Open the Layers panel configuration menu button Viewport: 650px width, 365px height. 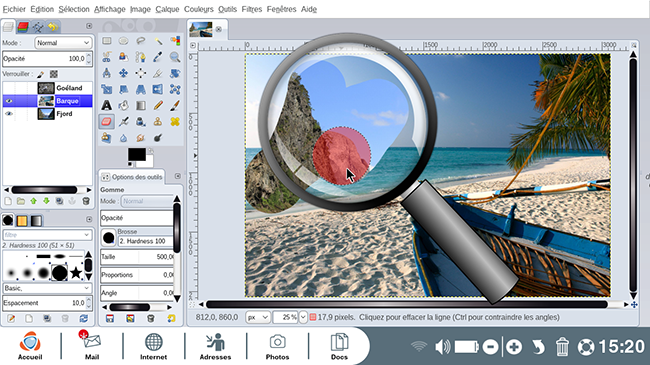tap(89, 26)
